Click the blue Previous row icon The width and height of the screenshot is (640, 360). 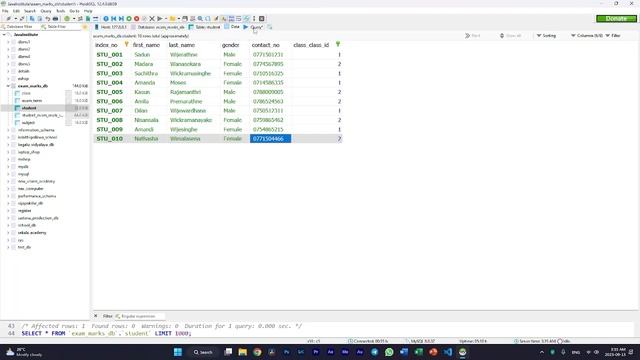coord(113,19)
